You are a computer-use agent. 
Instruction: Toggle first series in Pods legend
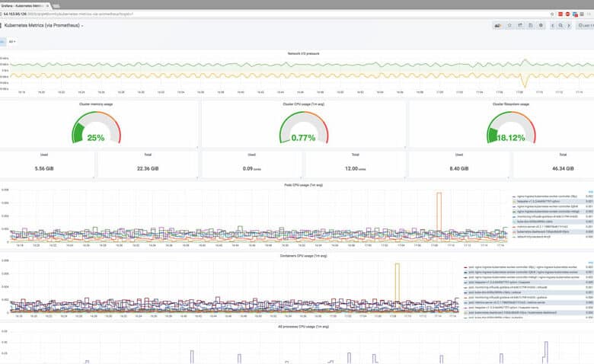point(547,196)
